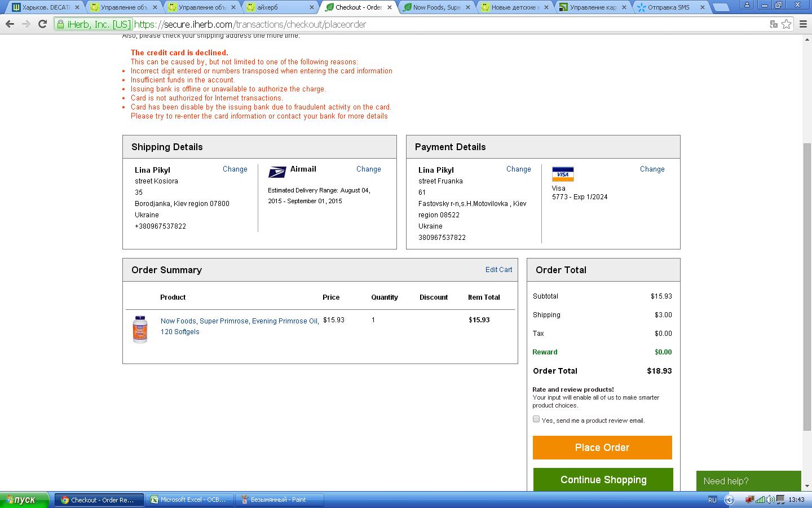Click the Tax amount $0.00
812x508 pixels.
coord(663,334)
